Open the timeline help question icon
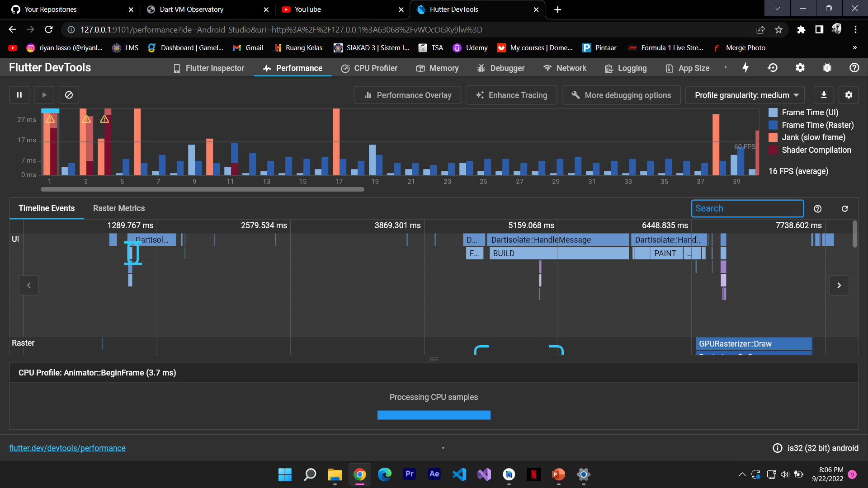Viewport: 868px width, 488px height. pyautogui.click(x=817, y=209)
